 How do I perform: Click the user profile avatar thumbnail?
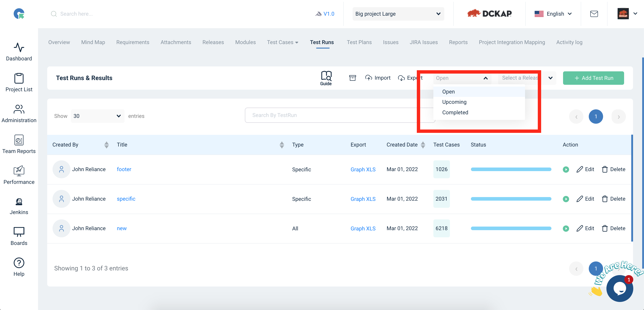(623, 13)
